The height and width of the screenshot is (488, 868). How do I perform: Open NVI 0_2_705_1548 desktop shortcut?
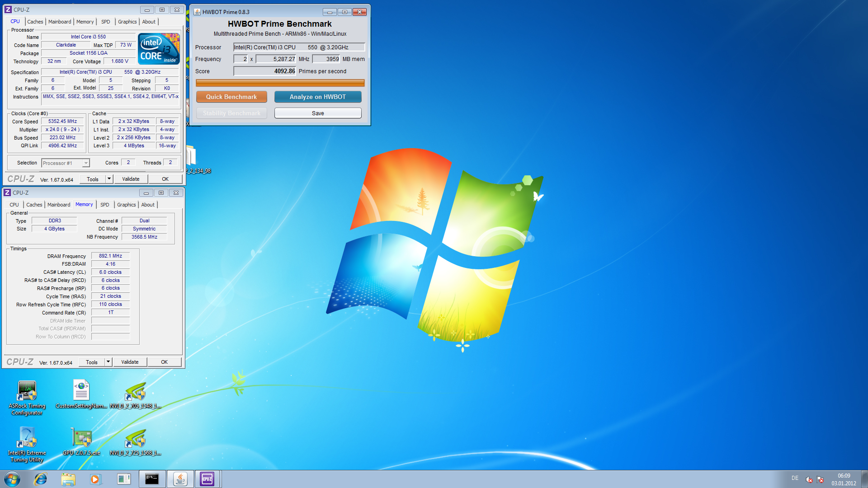(x=135, y=395)
